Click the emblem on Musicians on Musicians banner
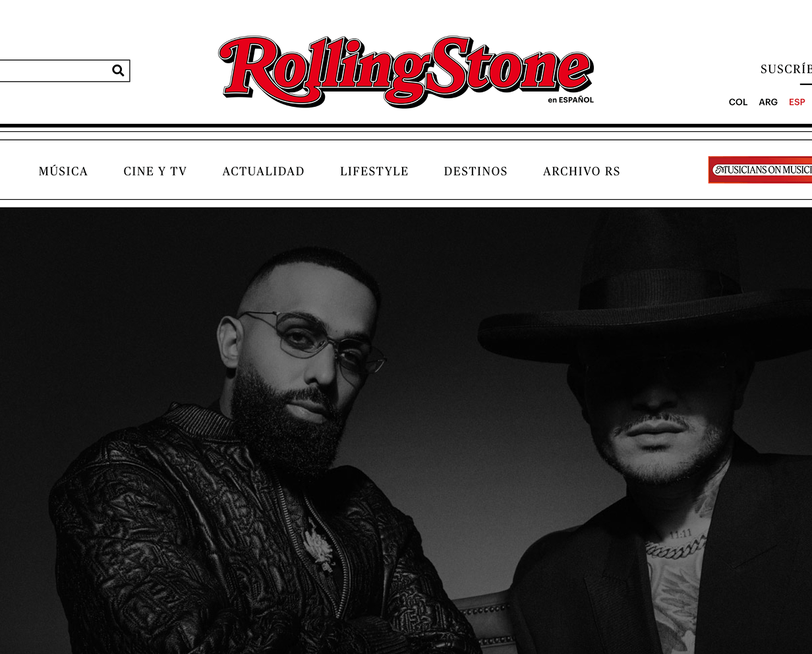The image size is (812, 654). pos(719,170)
